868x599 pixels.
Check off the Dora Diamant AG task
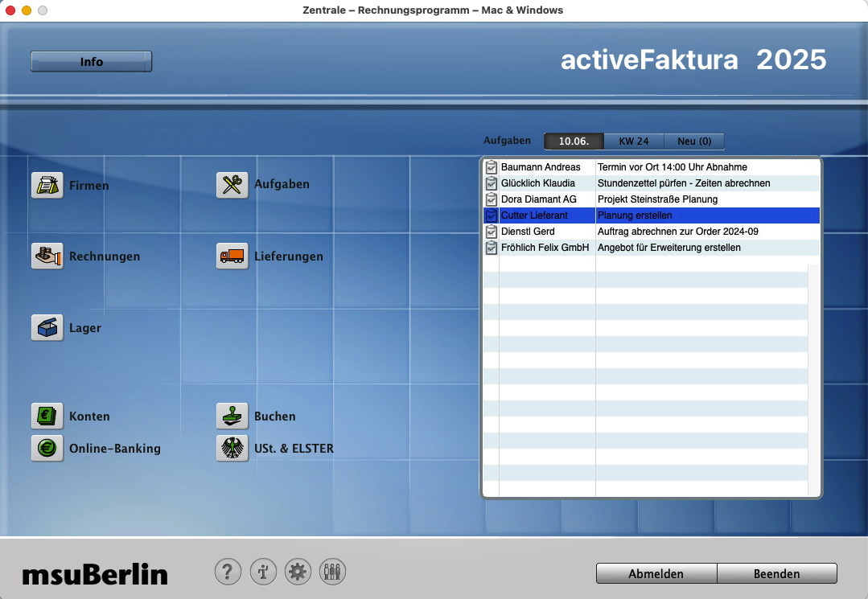click(492, 199)
